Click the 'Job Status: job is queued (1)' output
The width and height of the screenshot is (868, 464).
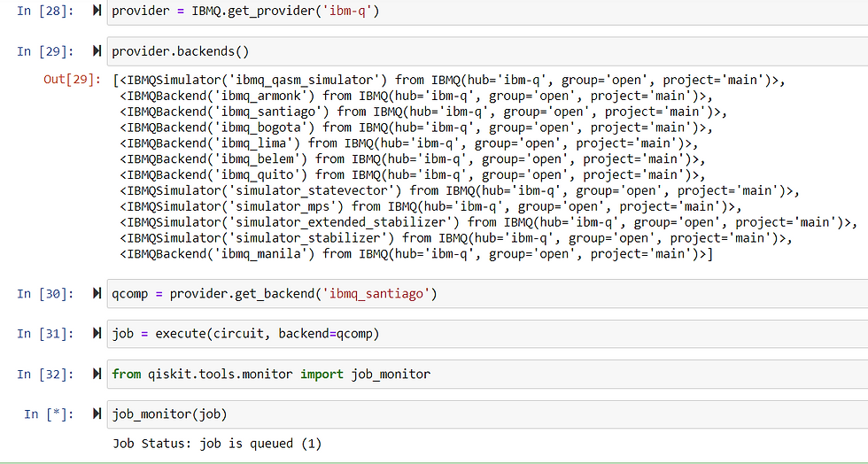tap(217, 444)
